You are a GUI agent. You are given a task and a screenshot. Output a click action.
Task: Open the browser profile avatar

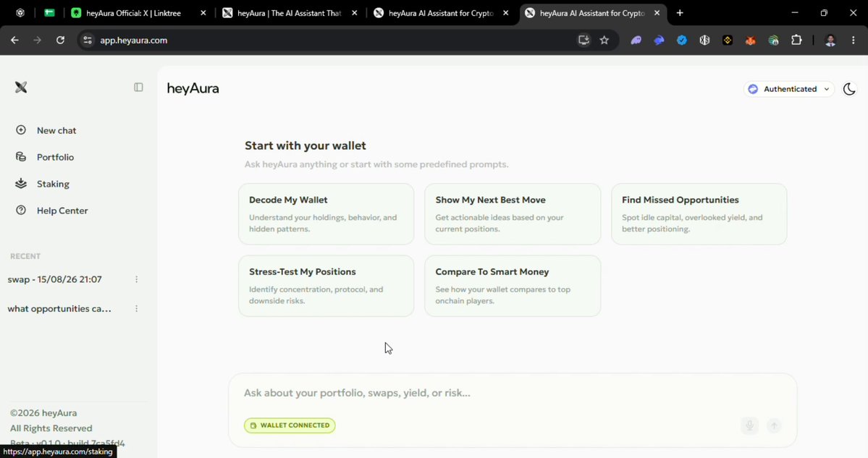pos(830,40)
